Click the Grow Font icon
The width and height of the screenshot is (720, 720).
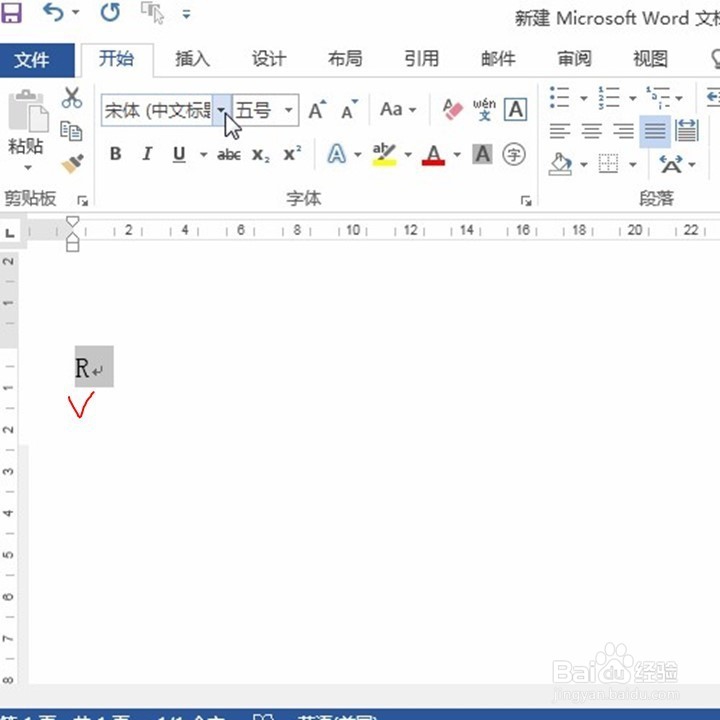pos(317,109)
